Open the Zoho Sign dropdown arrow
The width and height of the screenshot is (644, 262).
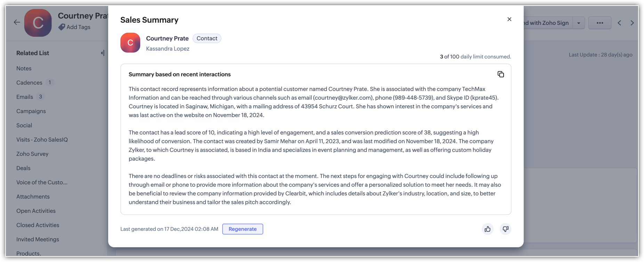pos(579,23)
